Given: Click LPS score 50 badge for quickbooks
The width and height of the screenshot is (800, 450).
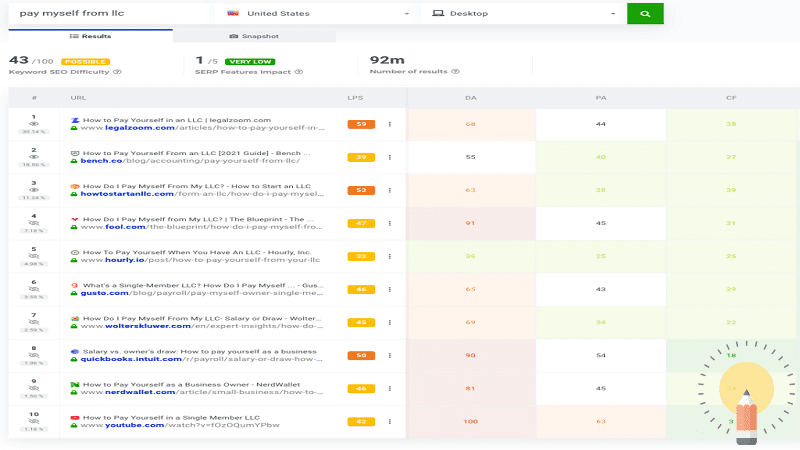Looking at the screenshot, I should 361,356.
